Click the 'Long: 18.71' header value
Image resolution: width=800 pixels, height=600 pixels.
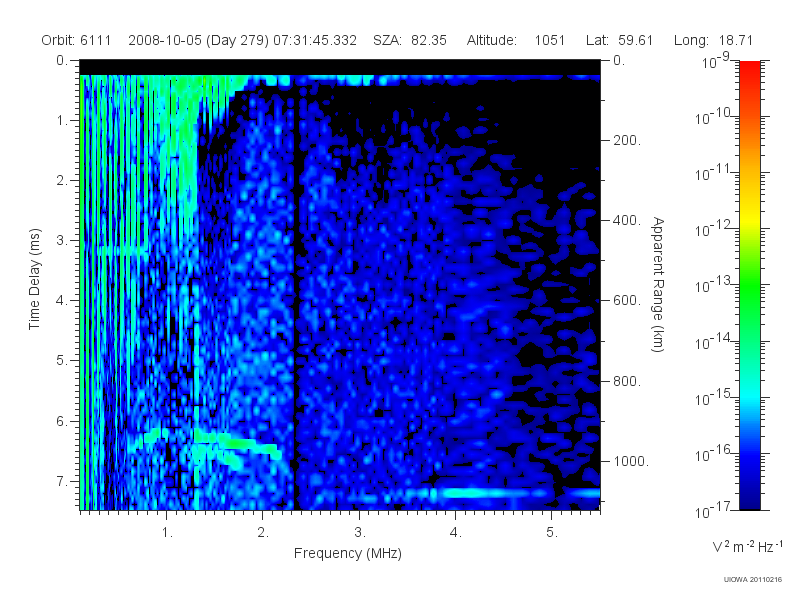[713, 40]
